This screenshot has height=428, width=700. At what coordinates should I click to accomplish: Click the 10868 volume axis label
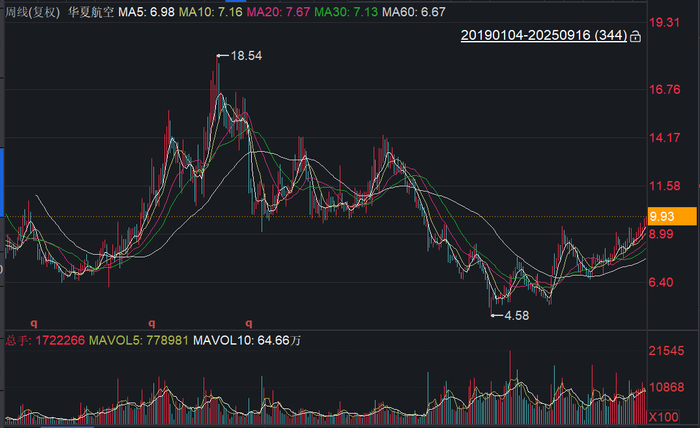coord(666,387)
